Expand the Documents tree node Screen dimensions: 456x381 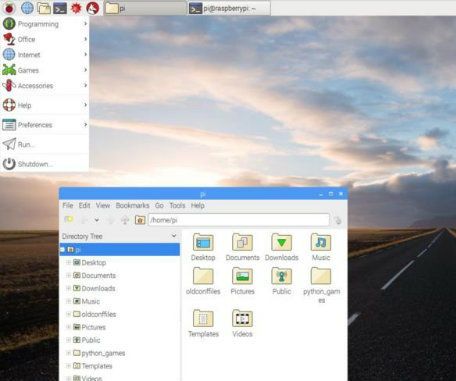68,275
